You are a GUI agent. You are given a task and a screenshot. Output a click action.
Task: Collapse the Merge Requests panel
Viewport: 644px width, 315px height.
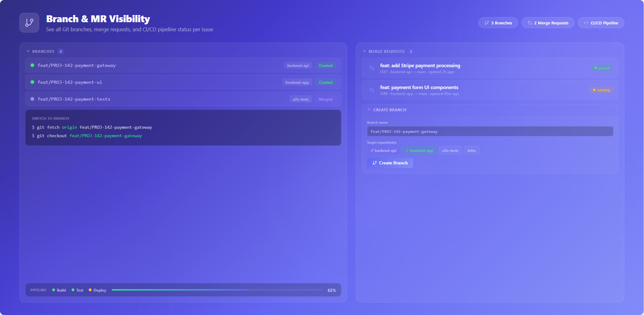tap(364, 51)
